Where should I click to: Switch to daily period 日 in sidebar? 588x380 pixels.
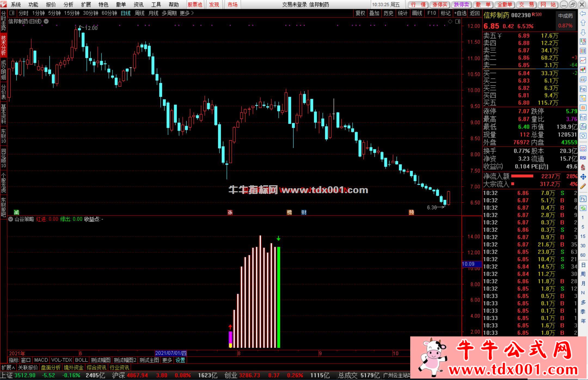point(583,265)
